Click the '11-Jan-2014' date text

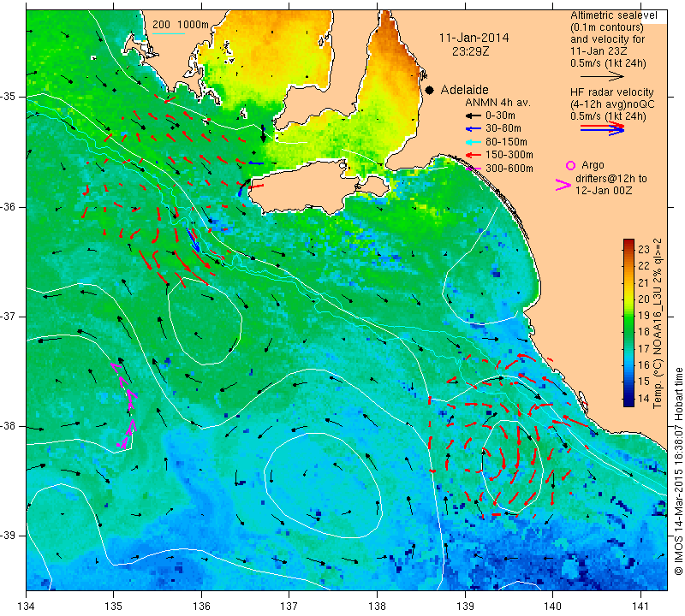point(474,38)
